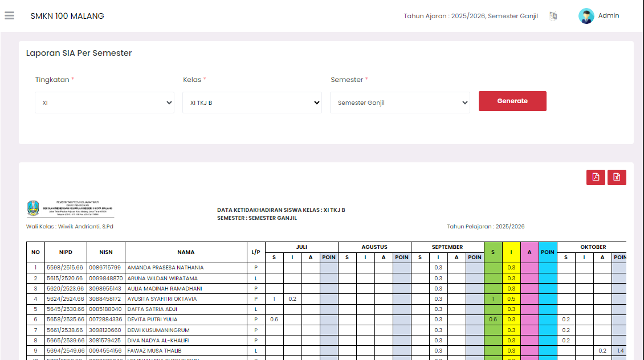This screenshot has height=360, width=644.
Task: Select the AGUSTUS month header
Action: pos(374,247)
